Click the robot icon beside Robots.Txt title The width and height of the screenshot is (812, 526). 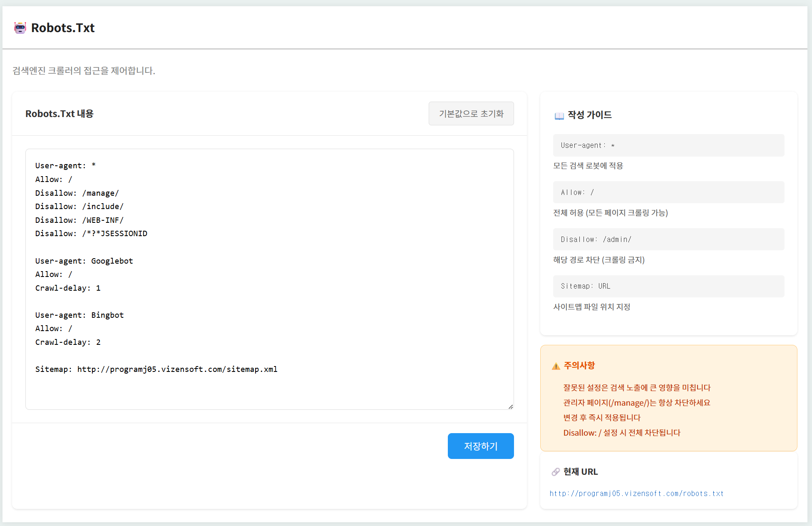pyautogui.click(x=20, y=28)
